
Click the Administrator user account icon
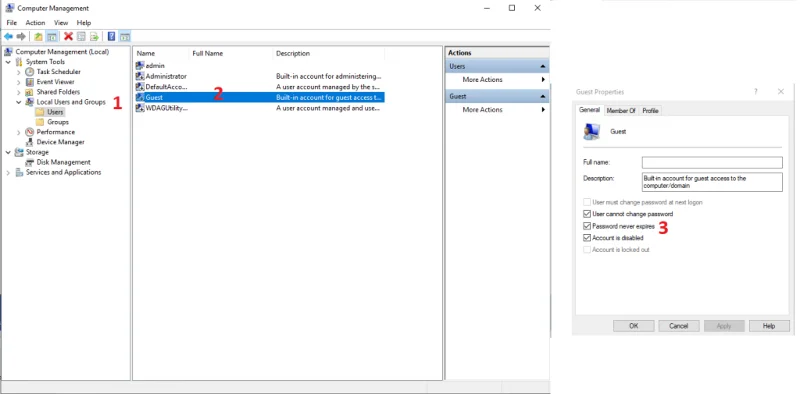coord(140,76)
